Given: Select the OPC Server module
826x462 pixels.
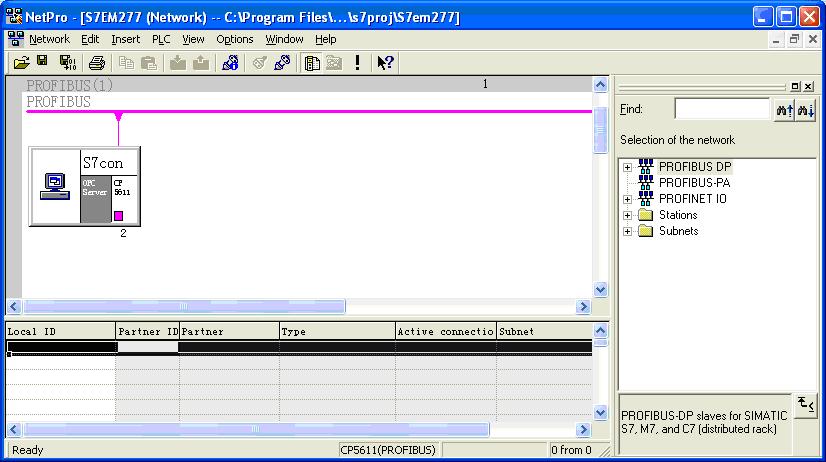Looking at the screenshot, I should pos(95,200).
